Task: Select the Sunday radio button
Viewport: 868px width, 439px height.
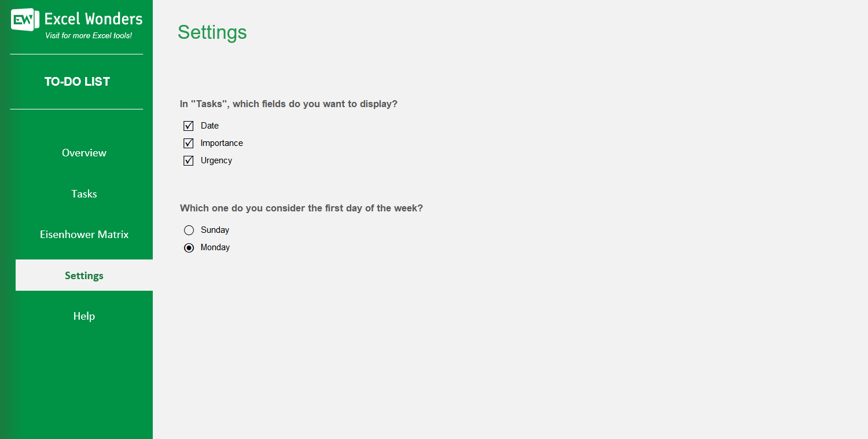Action: (189, 230)
